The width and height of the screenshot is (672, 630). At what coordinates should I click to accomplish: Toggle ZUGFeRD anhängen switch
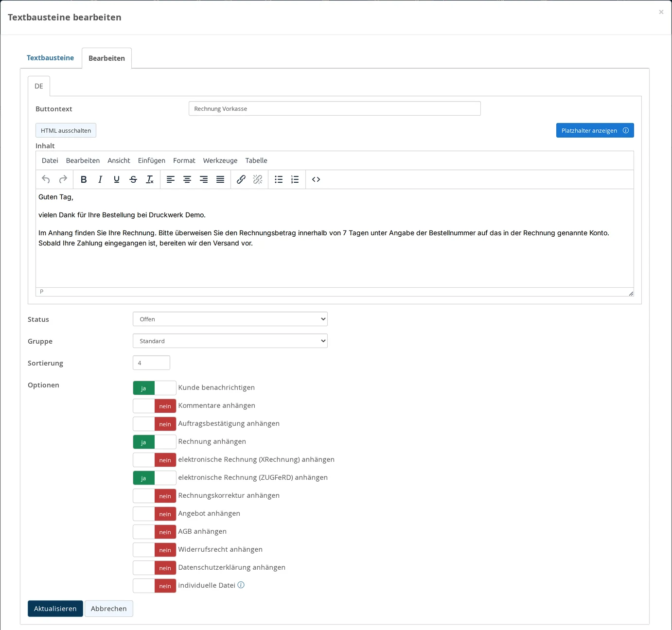click(155, 478)
